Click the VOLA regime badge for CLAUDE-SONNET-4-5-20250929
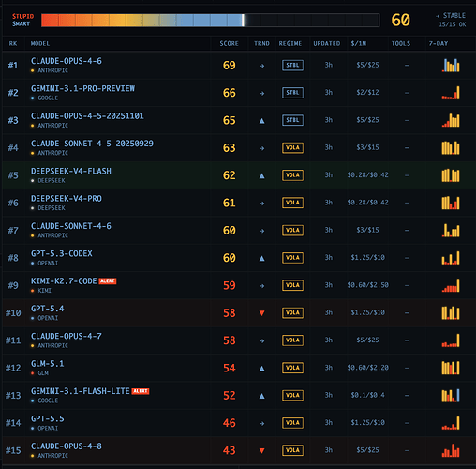Image resolution: width=476 pixels, height=469 pixels. point(292,147)
